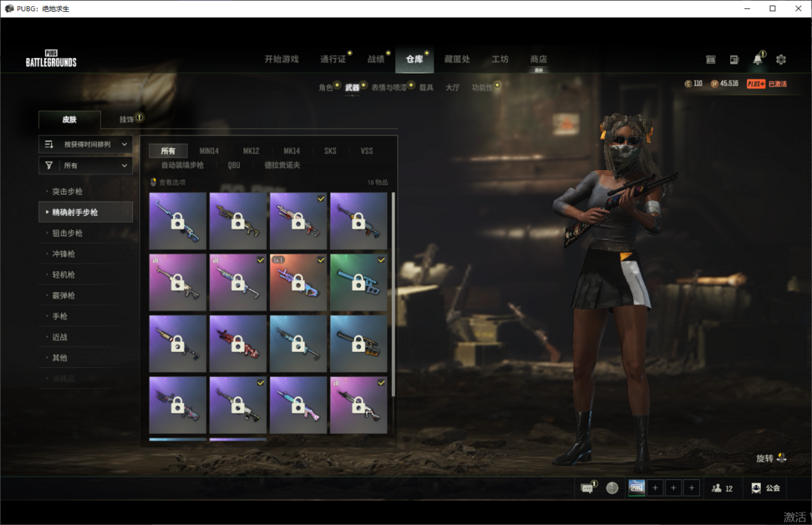Open the 所有 filter dropdown
This screenshot has height=525, width=812.
click(86, 165)
